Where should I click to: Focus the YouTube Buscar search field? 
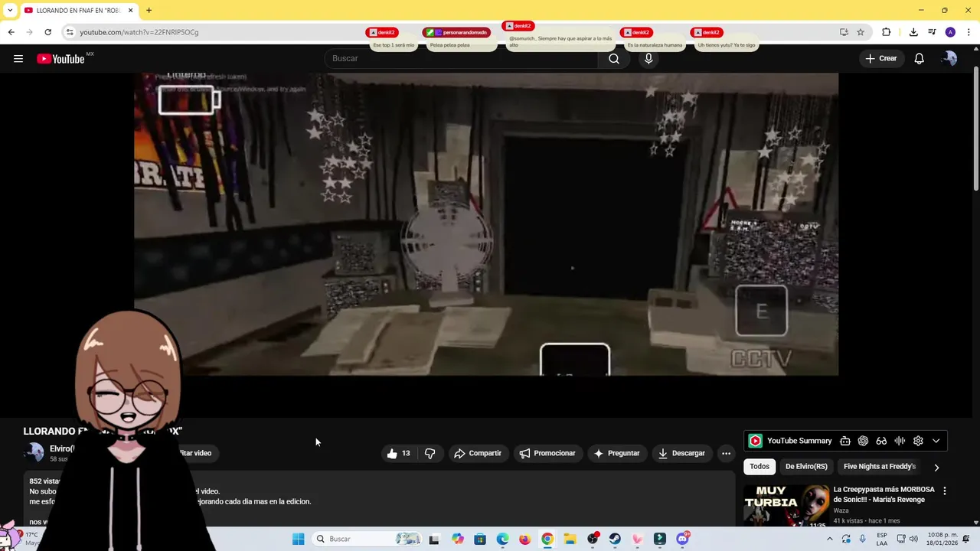pyautogui.click(x=462, y=58)
